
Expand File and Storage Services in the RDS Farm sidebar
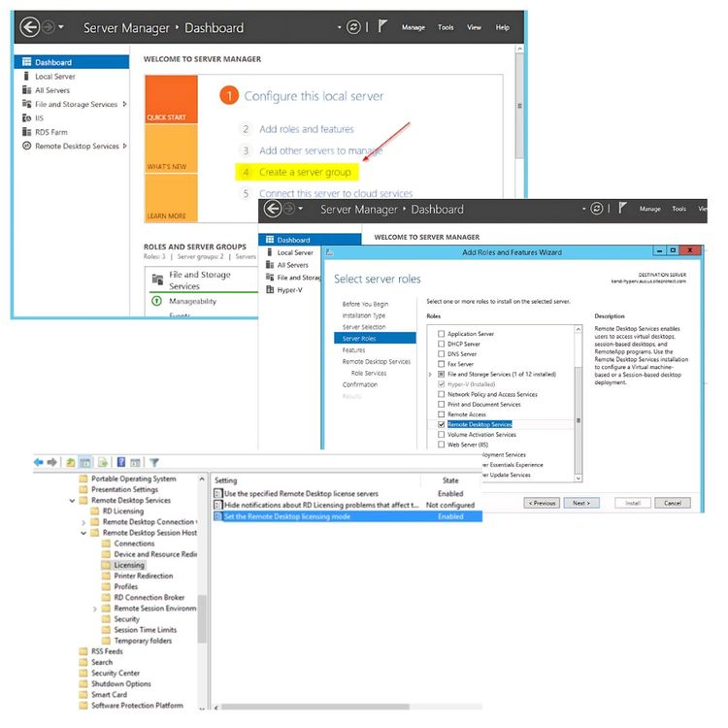124,105
